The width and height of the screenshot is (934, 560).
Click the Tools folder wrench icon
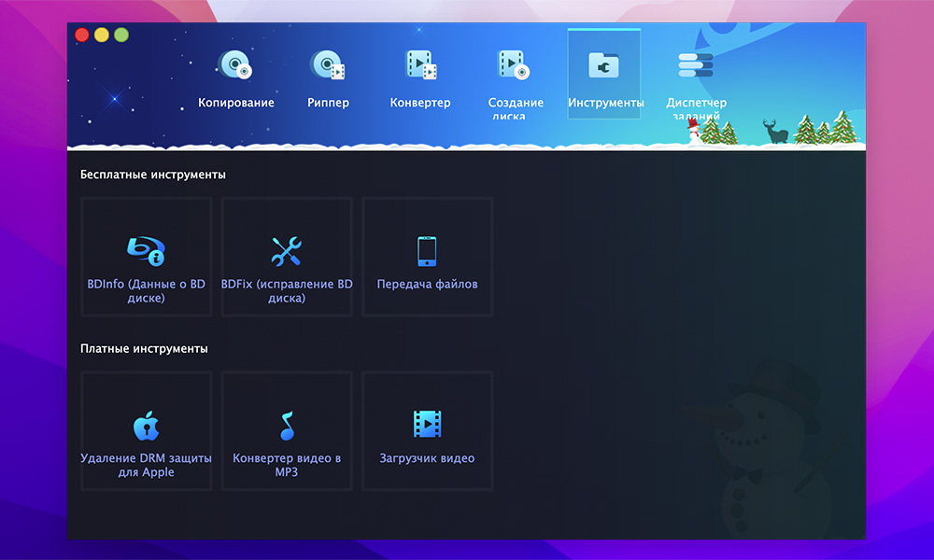[603, 65]
